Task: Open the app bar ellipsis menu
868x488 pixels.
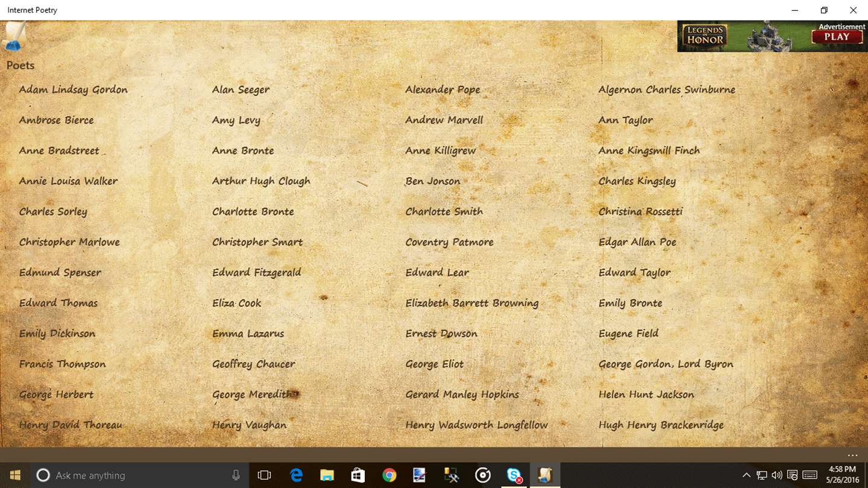Action: pyautogui.click(x=852, y=455)
